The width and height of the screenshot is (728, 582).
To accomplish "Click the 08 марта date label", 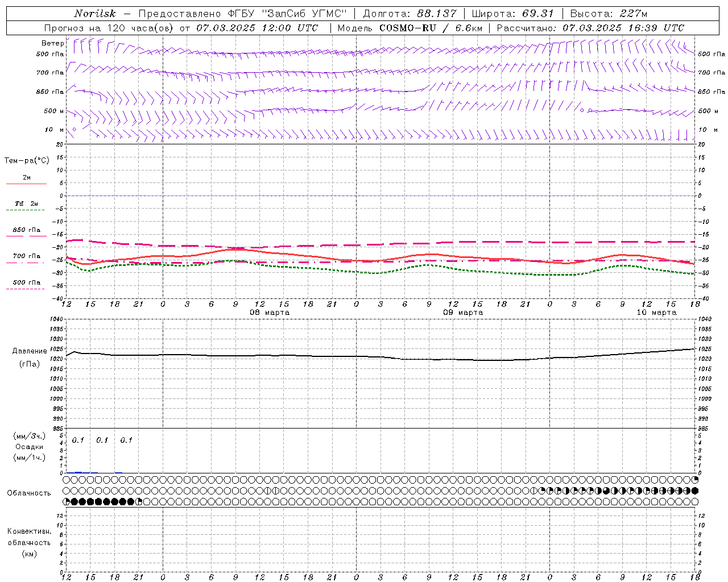I will 270,312.
